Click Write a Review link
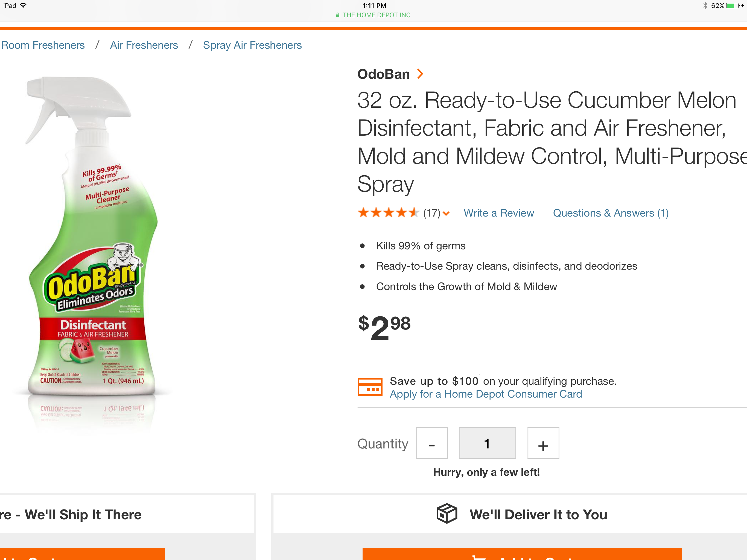The height and width of the screenshot is (560, 747). pyautogui.click(x=498, y=213)
